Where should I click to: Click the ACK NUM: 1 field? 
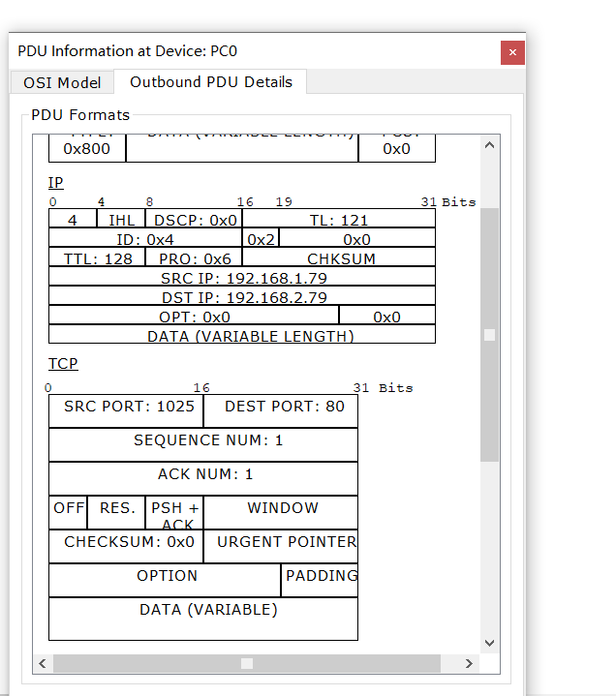point(203,479)
